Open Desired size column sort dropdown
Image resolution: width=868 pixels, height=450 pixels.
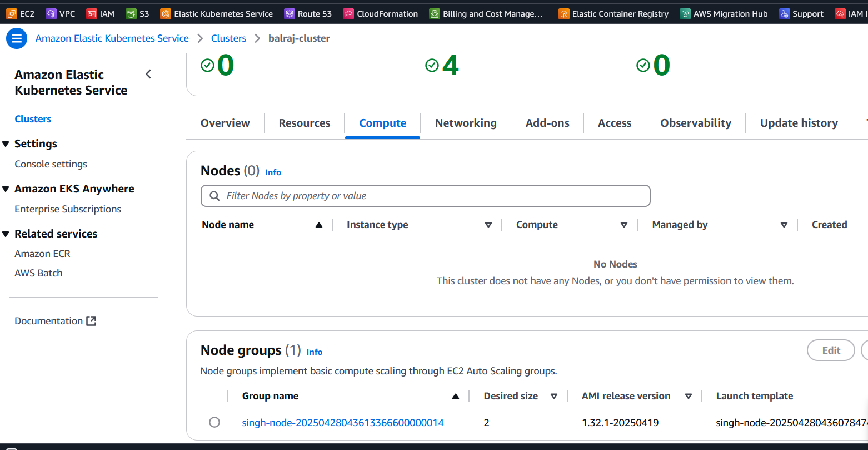[x=554, y=396]
